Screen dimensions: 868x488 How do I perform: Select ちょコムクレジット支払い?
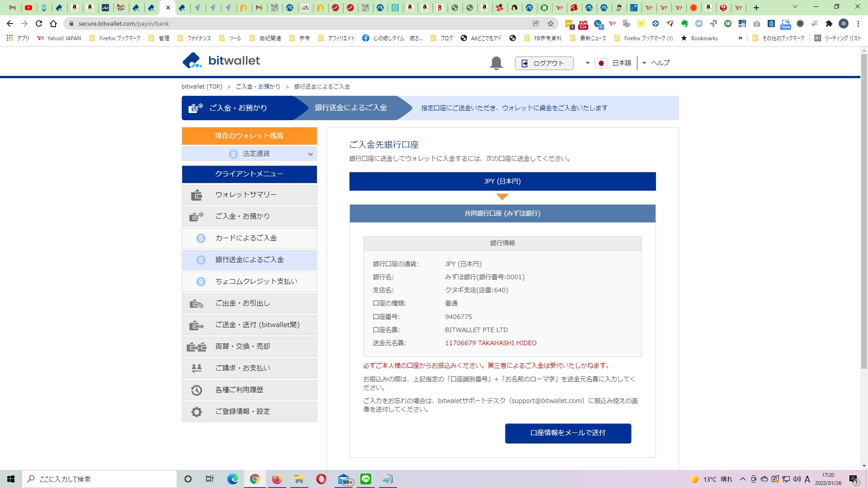coord(250,282)
